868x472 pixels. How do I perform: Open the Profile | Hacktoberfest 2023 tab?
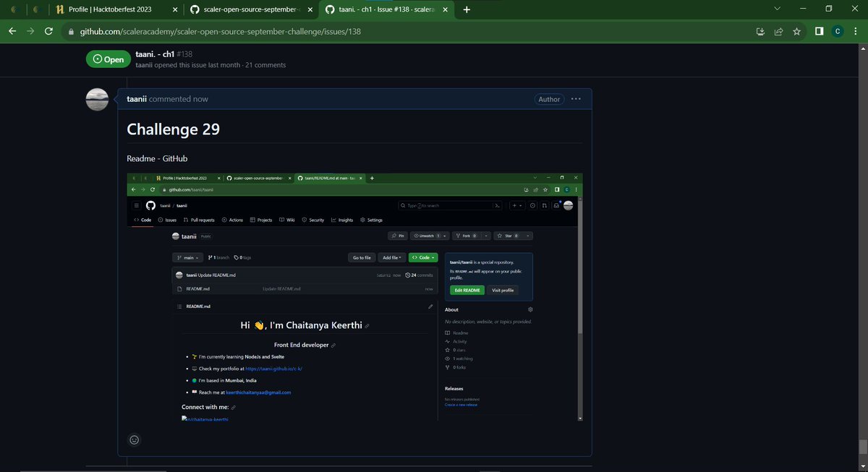click(111, 10)
